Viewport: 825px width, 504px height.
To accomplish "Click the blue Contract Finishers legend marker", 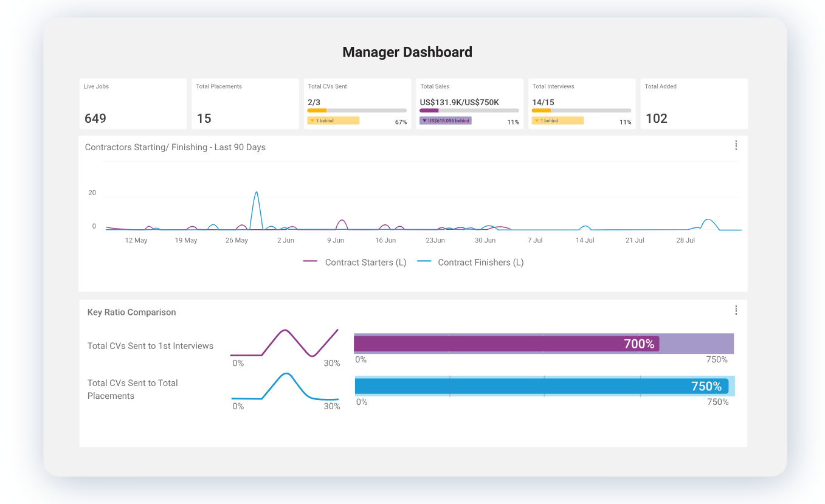I will point(425,262).
